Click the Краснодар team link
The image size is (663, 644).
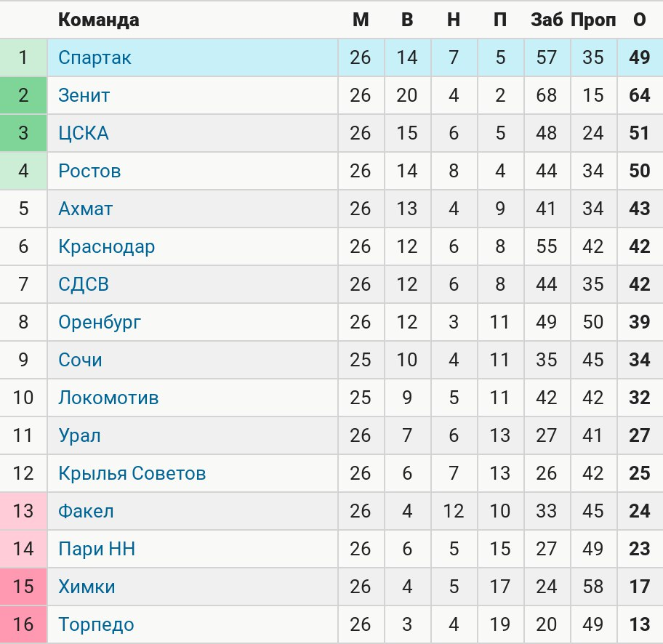click(x=107, y=247)
